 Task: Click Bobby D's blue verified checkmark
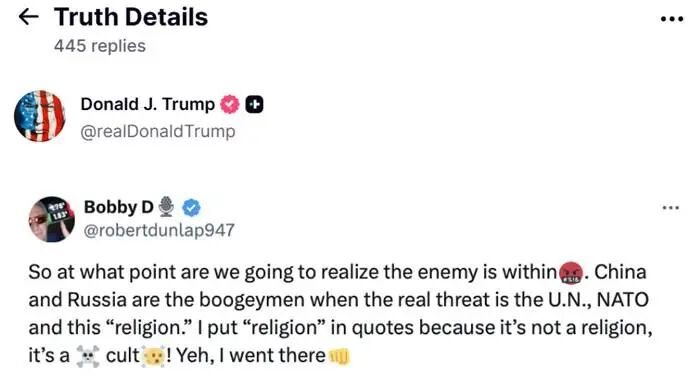pyautogui.click(x=191, y=208)
